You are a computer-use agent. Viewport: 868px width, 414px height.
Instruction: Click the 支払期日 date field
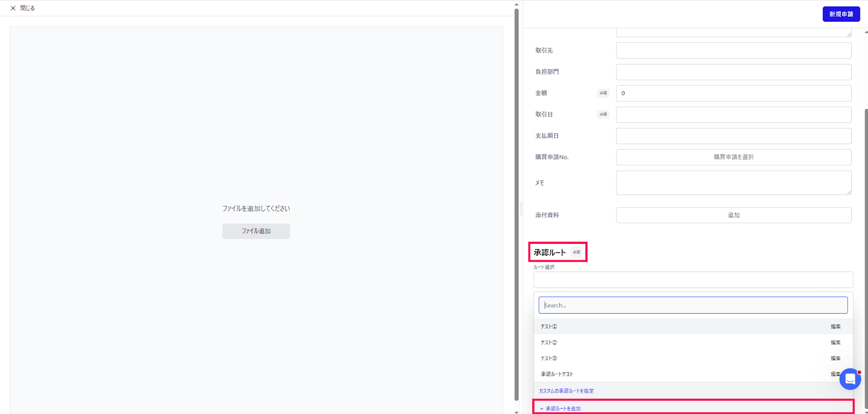point(733,135)
